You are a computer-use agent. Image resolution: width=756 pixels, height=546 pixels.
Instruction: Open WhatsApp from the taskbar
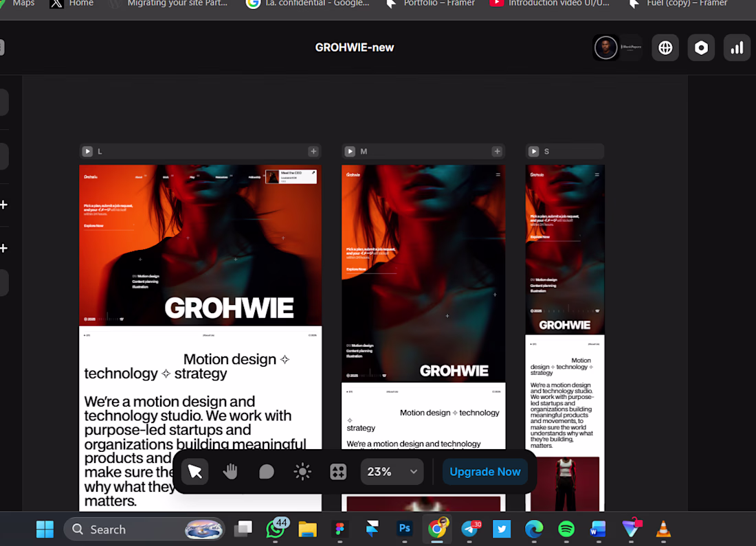(x=276, y=529)
